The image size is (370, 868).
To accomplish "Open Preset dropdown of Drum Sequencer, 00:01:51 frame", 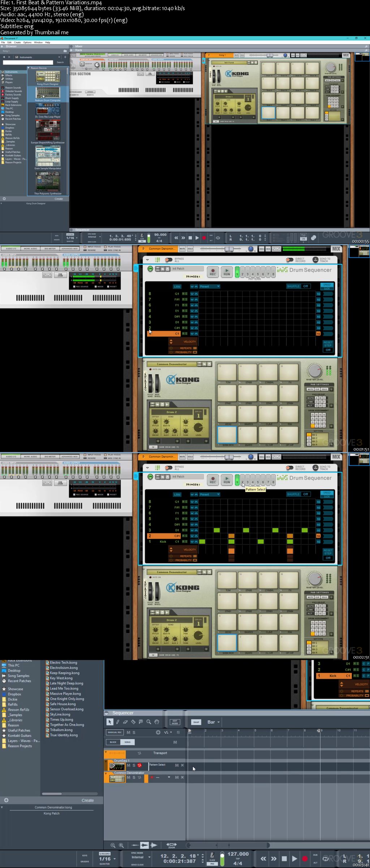I will pos(210,286).
